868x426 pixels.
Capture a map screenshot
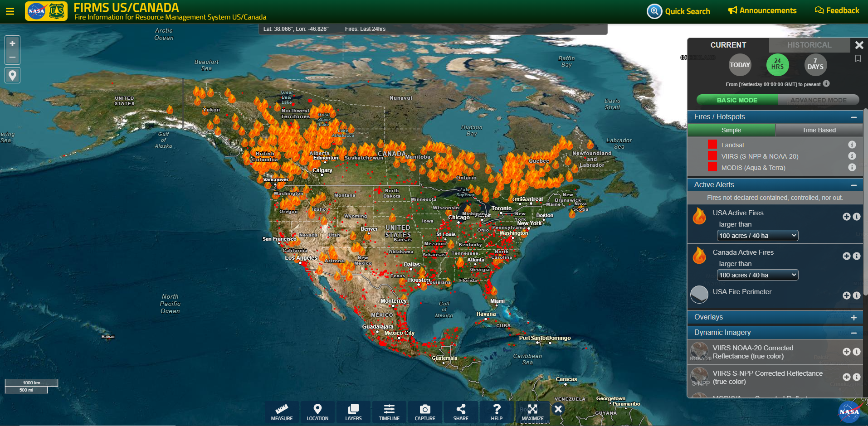coord(425,412)
